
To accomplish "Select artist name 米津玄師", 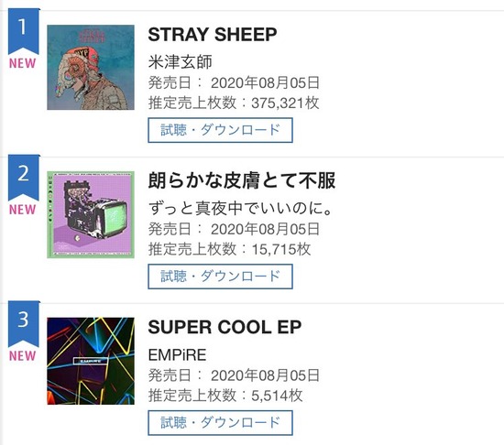I will point(180,62).
